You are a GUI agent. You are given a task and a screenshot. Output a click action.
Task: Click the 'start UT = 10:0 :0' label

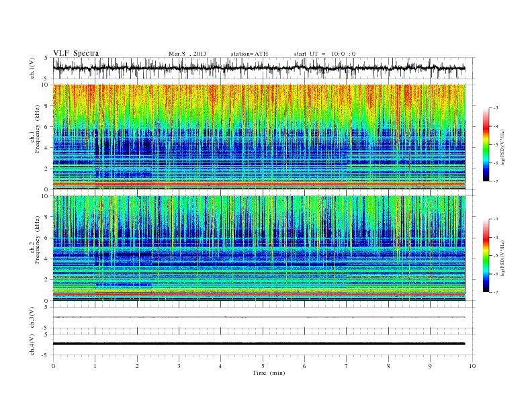[324, 54]
